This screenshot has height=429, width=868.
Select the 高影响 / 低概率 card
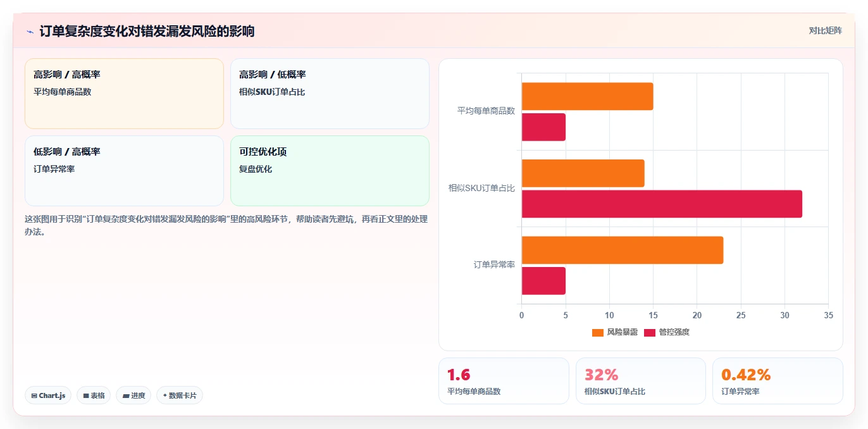(330, 94)
